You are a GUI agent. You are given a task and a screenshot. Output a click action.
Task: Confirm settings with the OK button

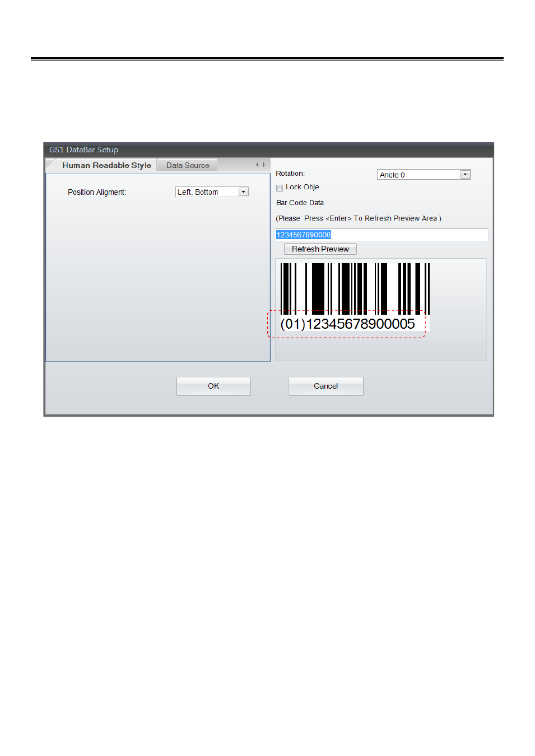point(213,386)
